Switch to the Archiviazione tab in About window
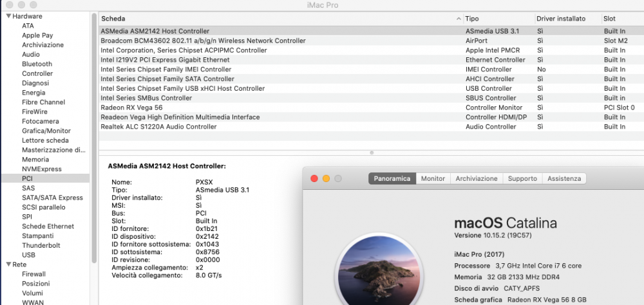The width and height of the screenshot is (644, 305). (x=477, y=179)
